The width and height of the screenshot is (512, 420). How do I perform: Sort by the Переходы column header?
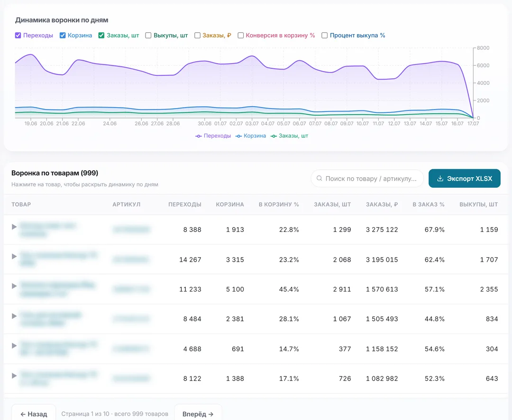(185, 204)
